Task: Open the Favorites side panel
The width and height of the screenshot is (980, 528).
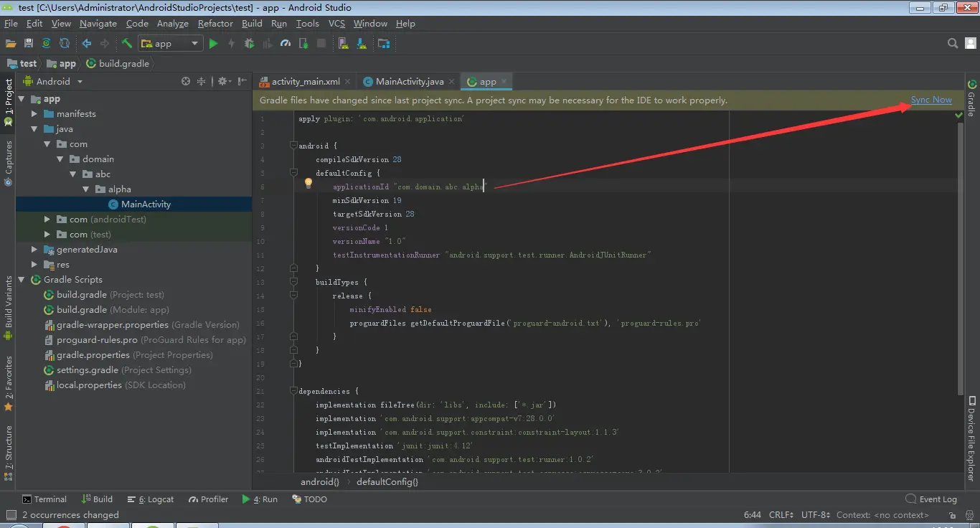Action: point(8,384)
